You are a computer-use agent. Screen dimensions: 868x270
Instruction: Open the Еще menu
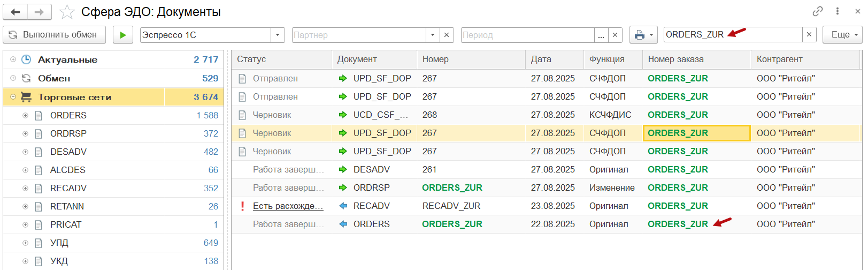[x=842, y=35]
